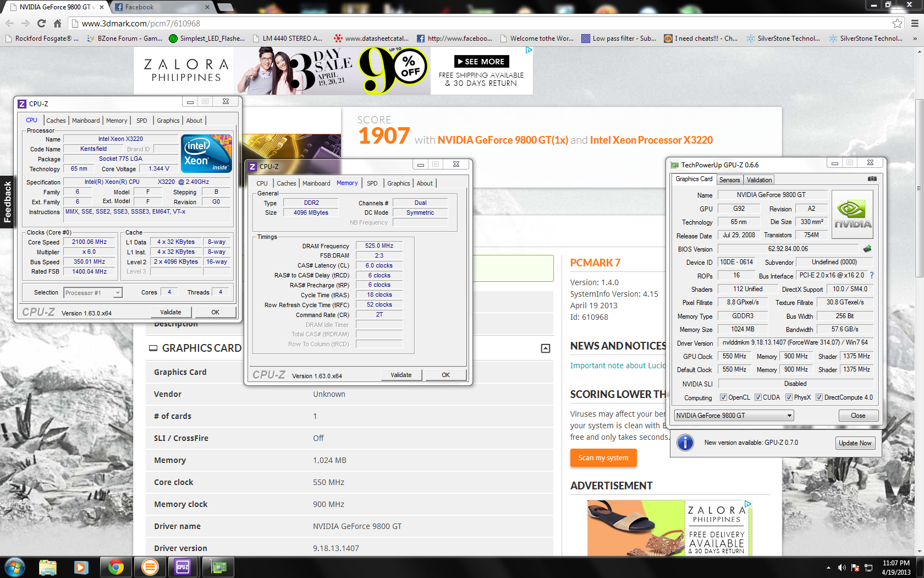924x578 pixels.
Task: Open Processor #1 selection dropdown
Action: [93, 293]
